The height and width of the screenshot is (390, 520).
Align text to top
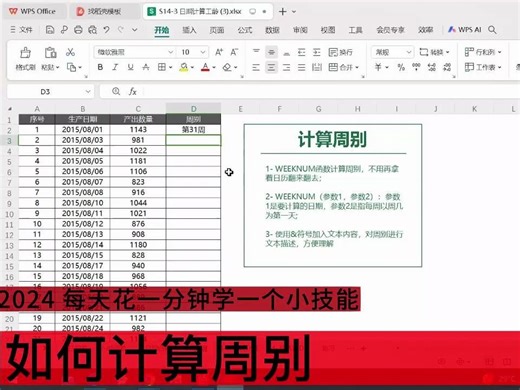click(x=256, y=52)
